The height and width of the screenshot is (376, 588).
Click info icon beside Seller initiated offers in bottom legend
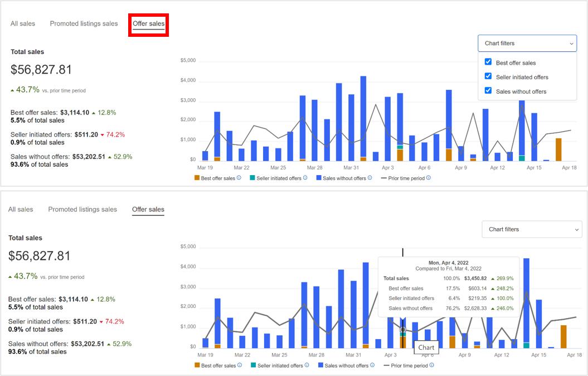[x=307, y=365]
